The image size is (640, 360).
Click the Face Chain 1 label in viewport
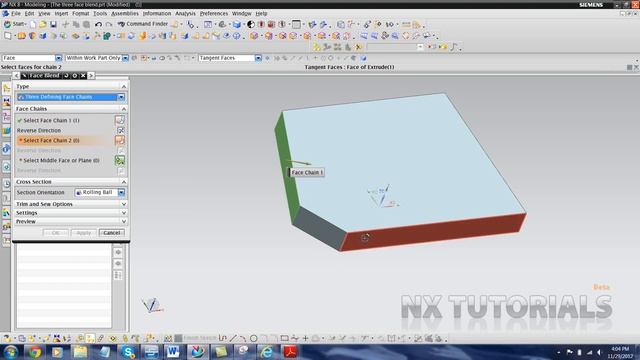[307, 172]
